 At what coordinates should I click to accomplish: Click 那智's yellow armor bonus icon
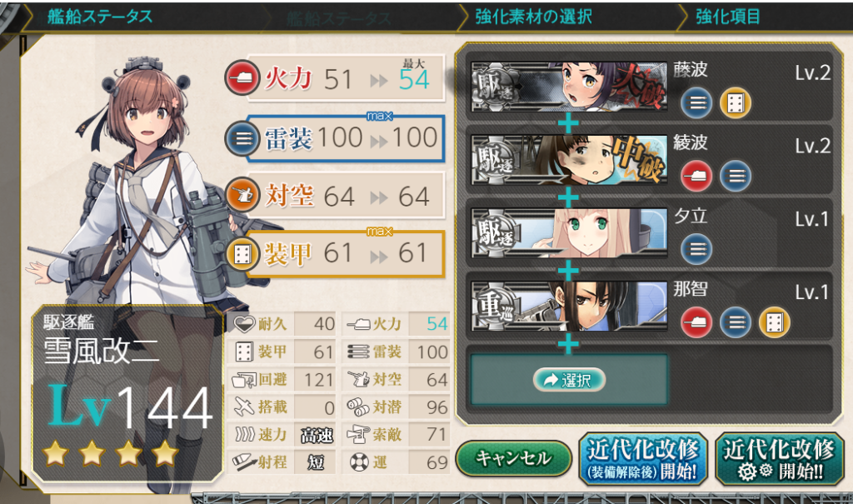[774, 322]
